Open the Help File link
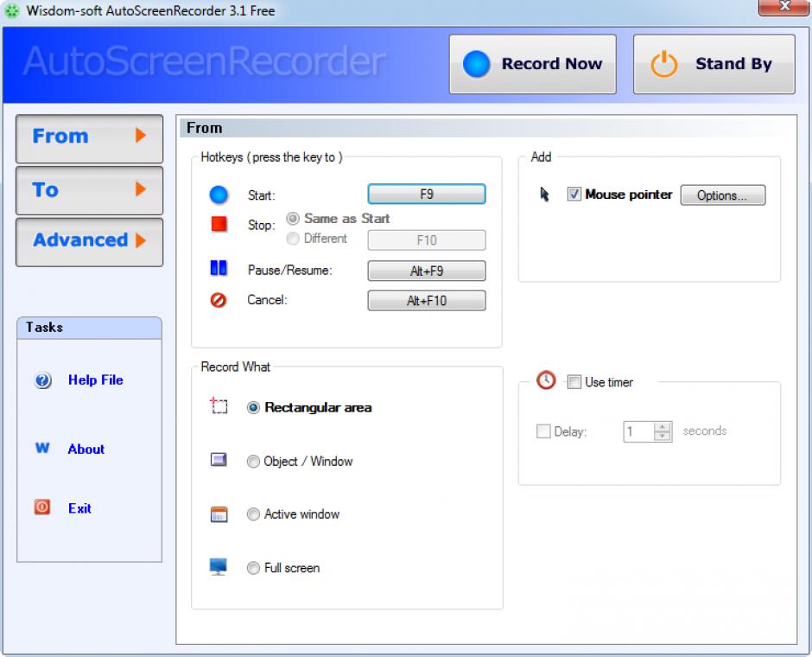Screen dimensions: 812x657 pos(96,380)
